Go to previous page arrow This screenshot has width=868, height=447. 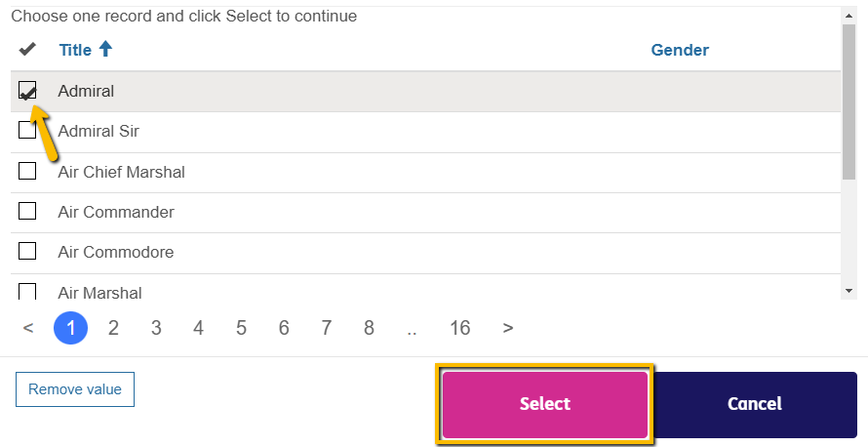pyautogui.click(x=28, y=328)
